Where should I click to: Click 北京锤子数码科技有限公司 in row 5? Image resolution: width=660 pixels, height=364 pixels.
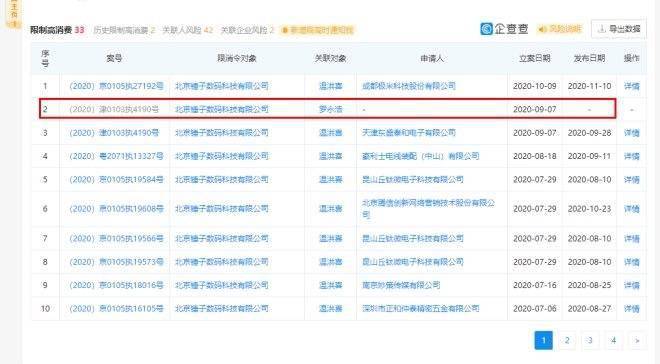222,180
